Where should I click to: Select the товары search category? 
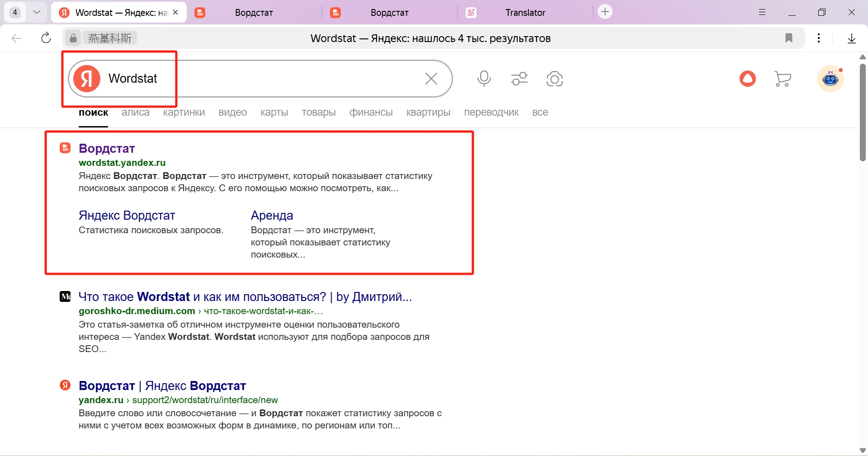pos(319,113)
